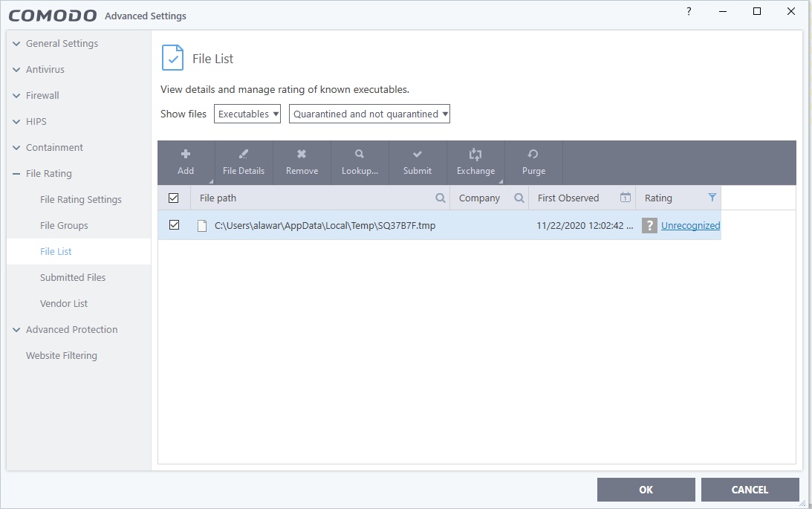Open the Quarantined and not quarantined dropdown
The width and height of the screenshot is (812, 509).
point(369,114)
